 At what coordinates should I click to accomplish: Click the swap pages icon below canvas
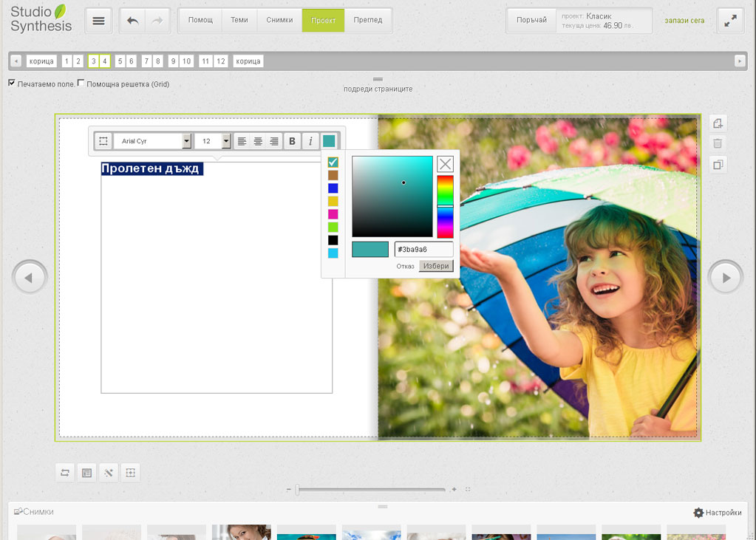[x=65, y=473]
